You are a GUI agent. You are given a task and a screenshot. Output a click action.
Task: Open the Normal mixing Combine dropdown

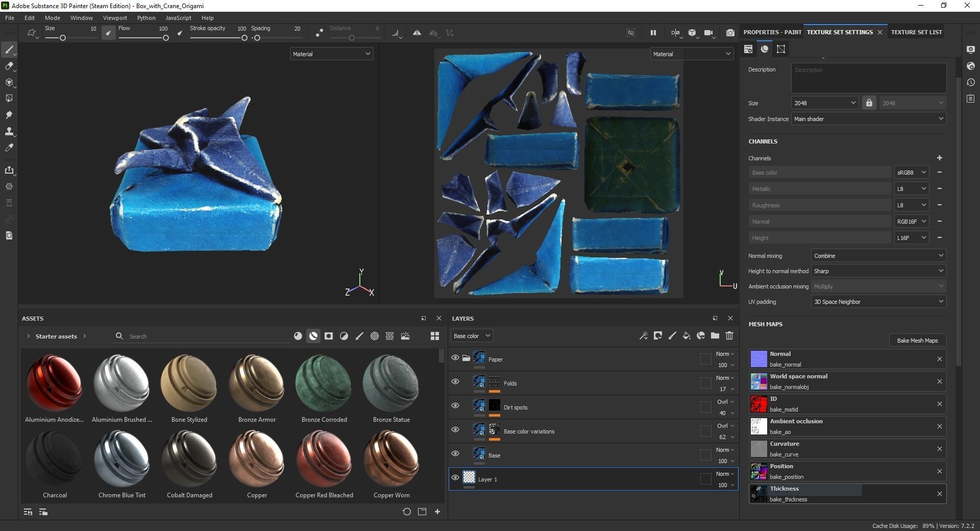878,256
